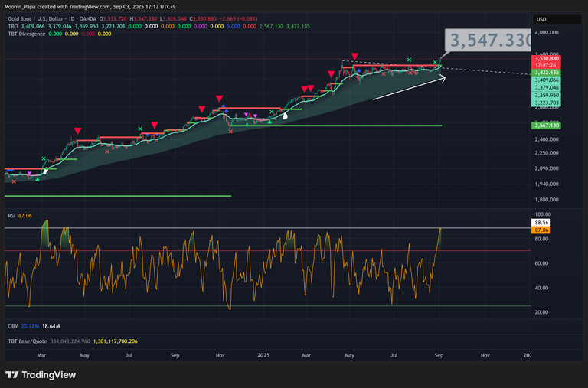The height and width of the screenshot is (388, 588).
Task: Click the white 88.56 RSI axis label
Action: (x=541, y=222)
